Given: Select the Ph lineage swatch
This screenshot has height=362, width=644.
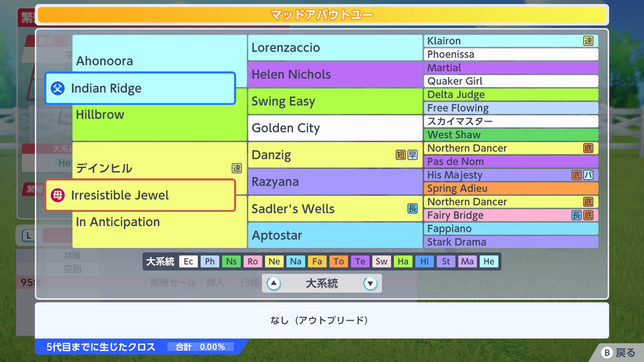Looking at the screenshot, I should pyautogui.click(x=210, y=261).
